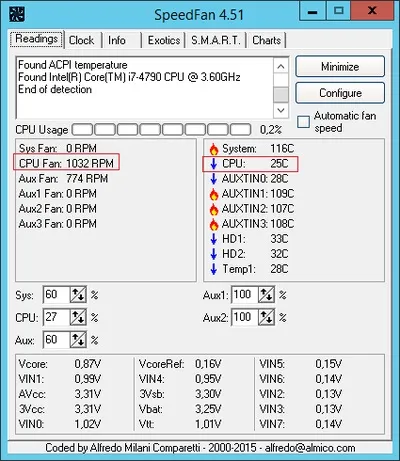
Task: Close the SpeedFan window
Action: click(x=372, y=11)
